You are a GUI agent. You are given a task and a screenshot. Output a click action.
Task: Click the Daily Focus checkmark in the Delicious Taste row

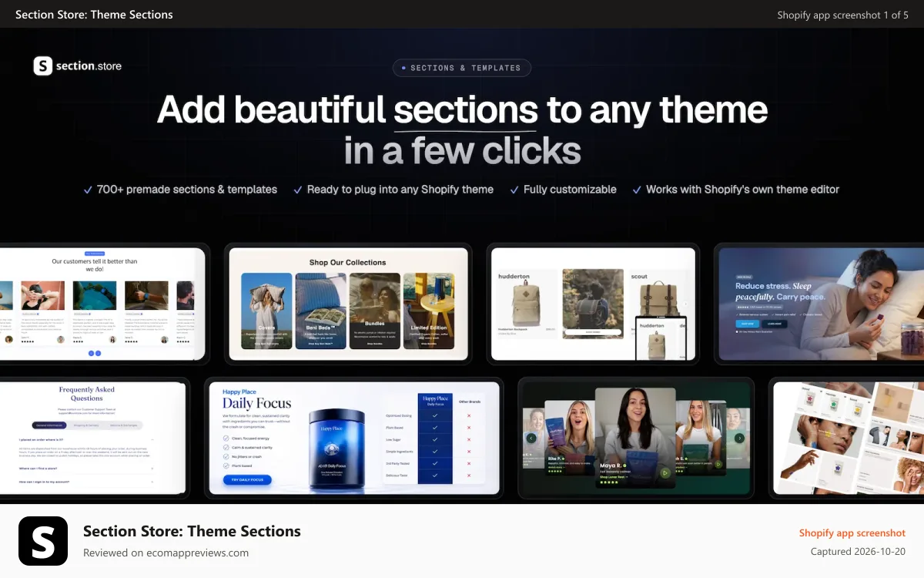pyautogui.click(x=435, y=476)
